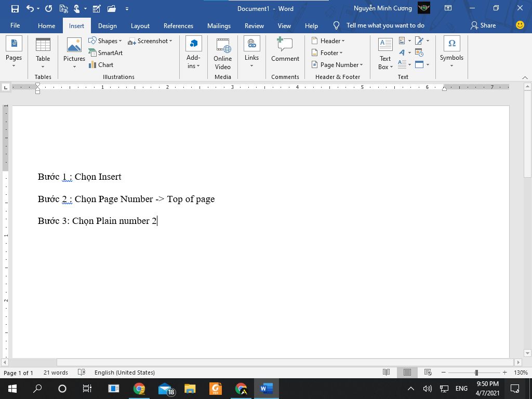Open the Undo history dropdown arrow
This screenshot has height=399, width=532.
(x=38, y=9)
